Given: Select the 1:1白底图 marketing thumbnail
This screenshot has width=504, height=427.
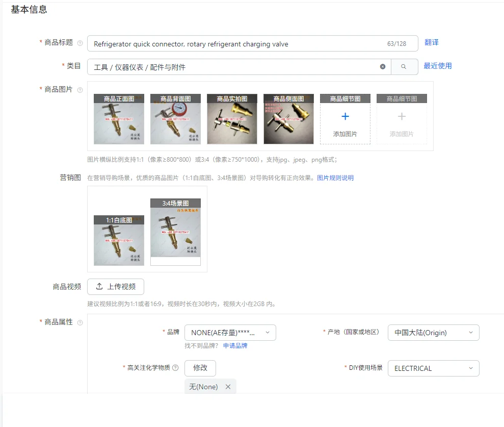Looking at the screenshot, I should point(119,240).
